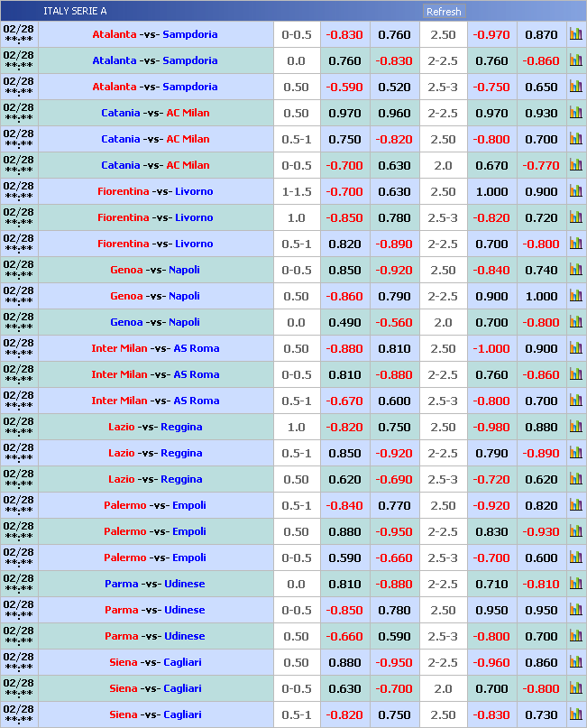Select odds 0.770 in Palermo-Empoli 0.5-1 row
587x728 pixels.
pyautogui.click(x=394, y=505)
